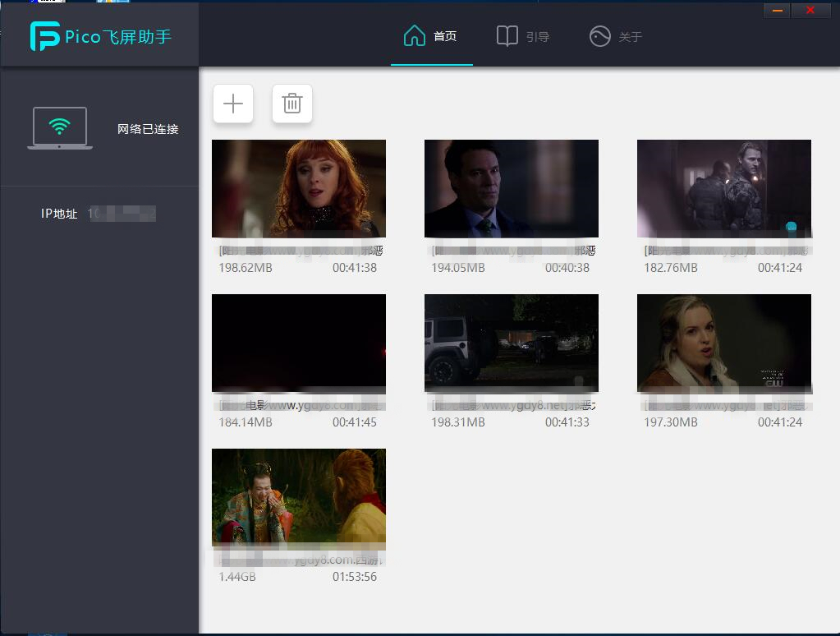This screenshot has height=636, width=840.
Task: Click the 198.62MB file size
Action: pos(246,268)
